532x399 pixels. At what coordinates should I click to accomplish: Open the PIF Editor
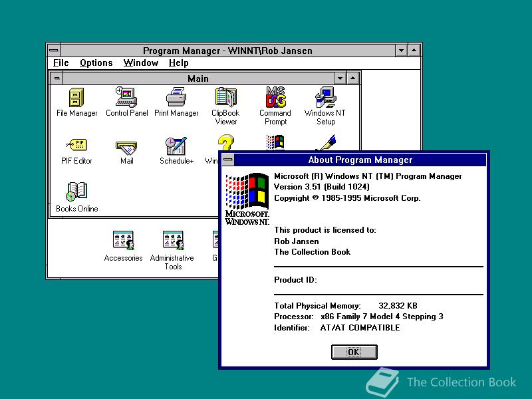(76, 145)
